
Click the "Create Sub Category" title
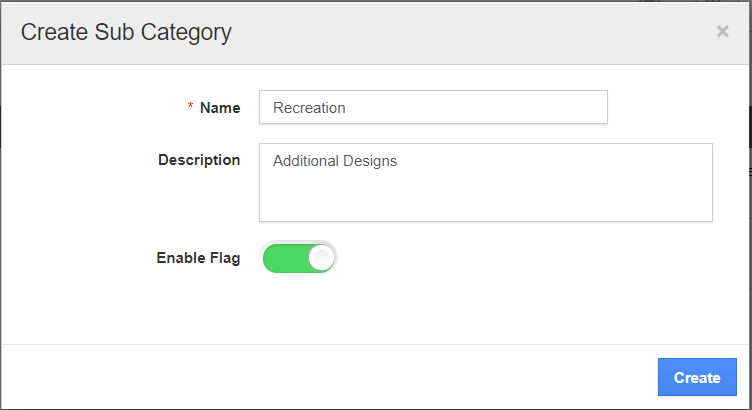pos(126,32)
